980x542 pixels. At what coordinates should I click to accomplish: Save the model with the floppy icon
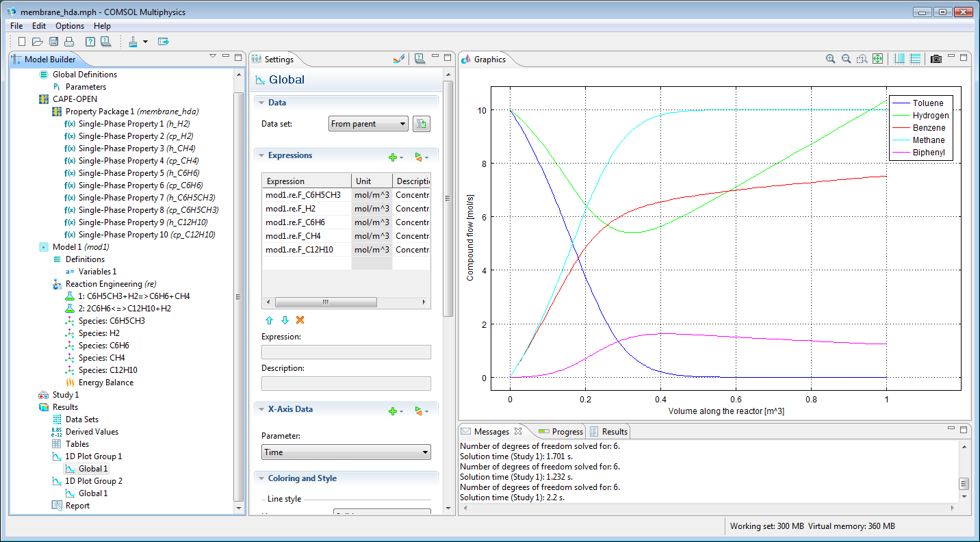coord(53,42)
